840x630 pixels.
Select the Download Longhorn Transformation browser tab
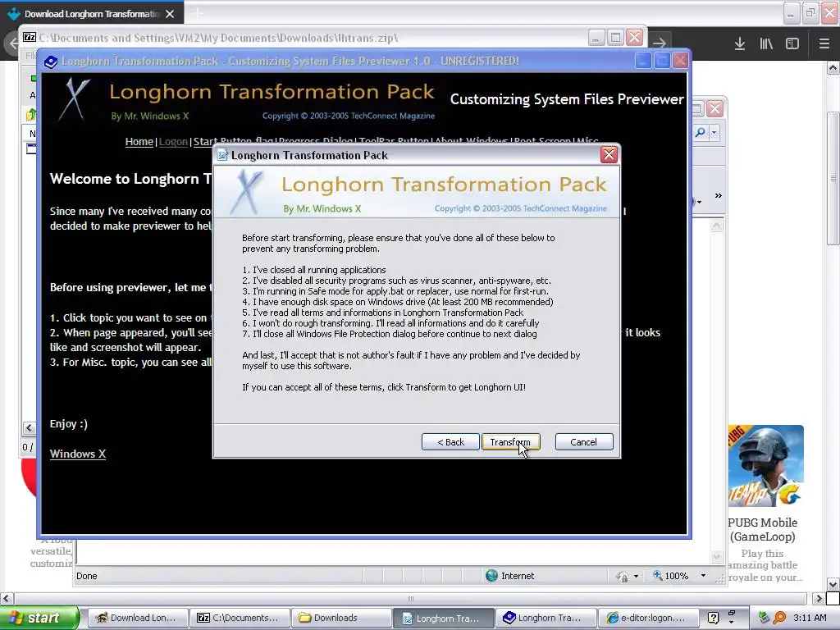click(x=92, y=14)
